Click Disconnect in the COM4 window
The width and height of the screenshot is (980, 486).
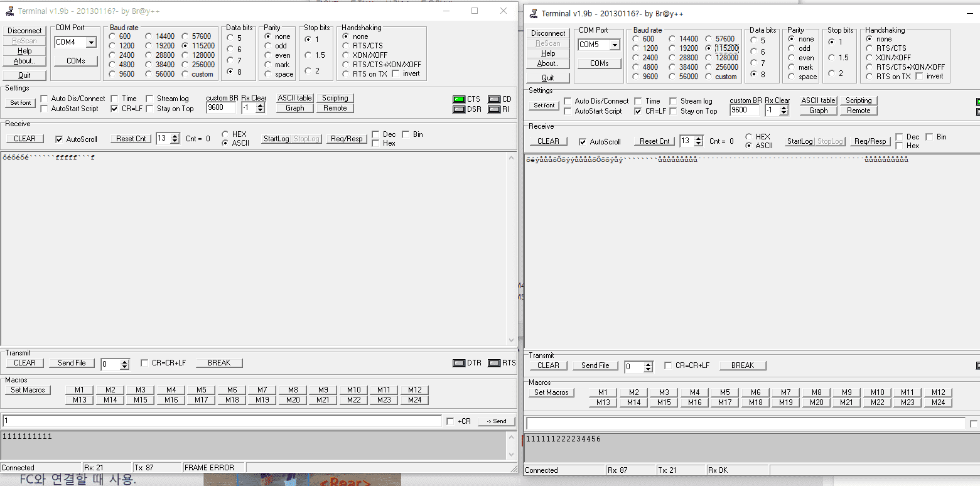pos(24,31)
